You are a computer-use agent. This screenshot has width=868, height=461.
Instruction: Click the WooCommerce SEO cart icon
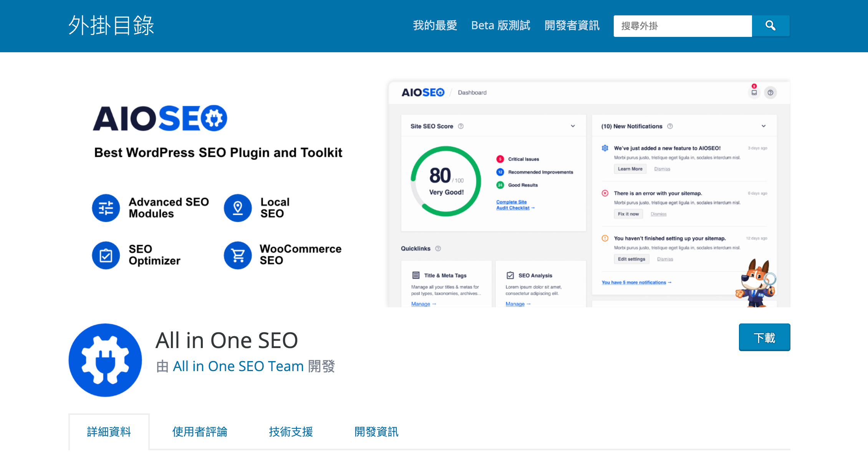point(237,255)
